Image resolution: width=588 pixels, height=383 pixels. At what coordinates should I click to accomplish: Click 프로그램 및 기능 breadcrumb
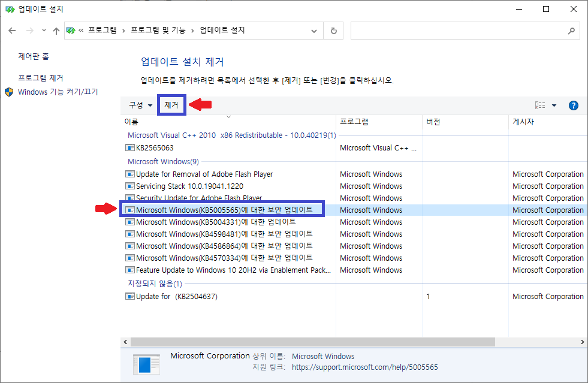158,30
